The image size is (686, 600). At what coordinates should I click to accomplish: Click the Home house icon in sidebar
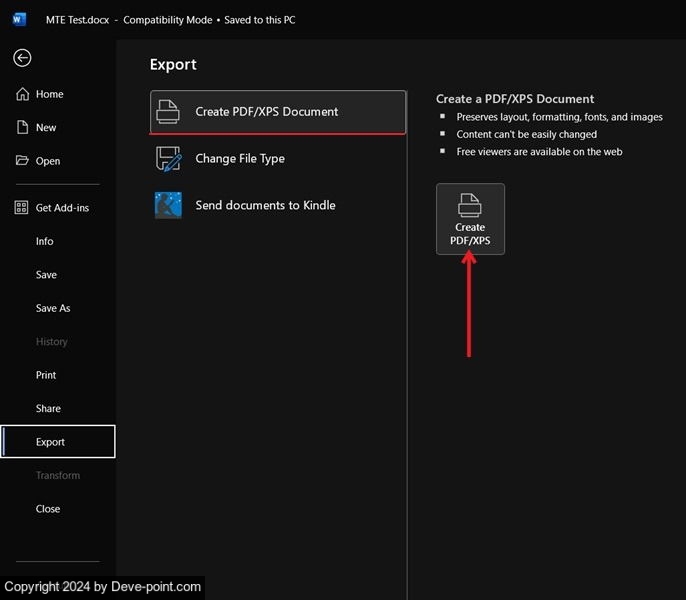[22, 94]
